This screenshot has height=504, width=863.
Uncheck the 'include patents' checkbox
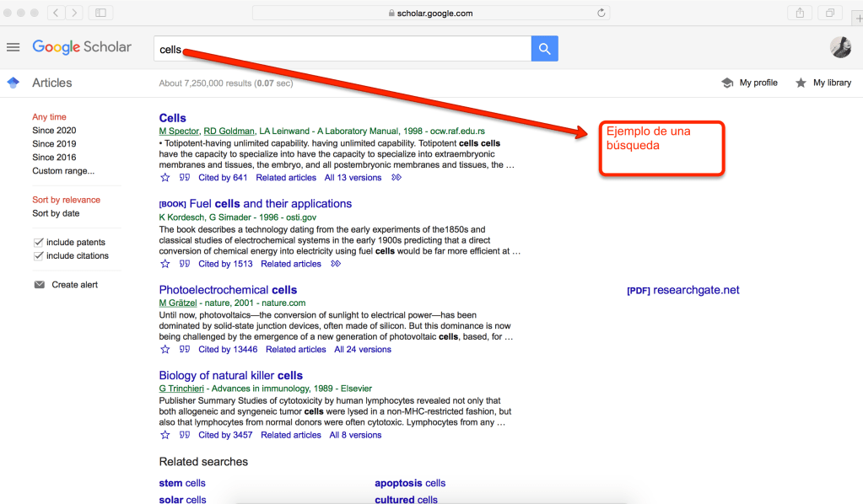pos(38,243)
